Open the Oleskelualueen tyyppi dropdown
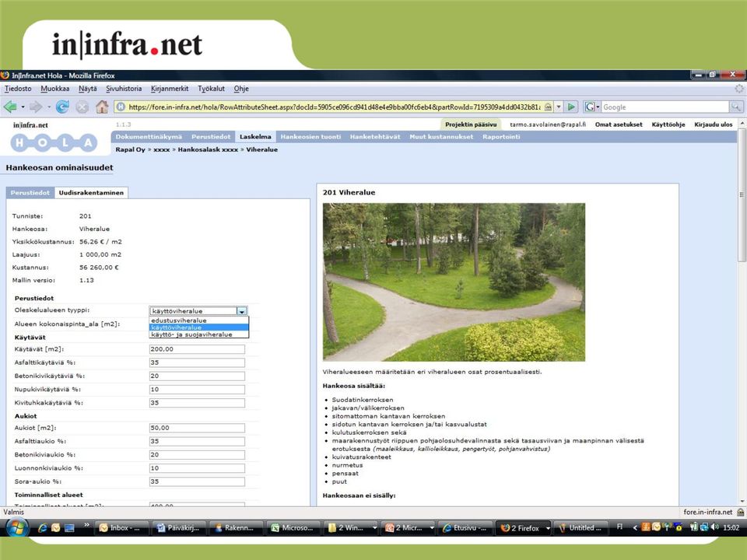Viewport: 747px width, 560px height. tap(242, 311)
